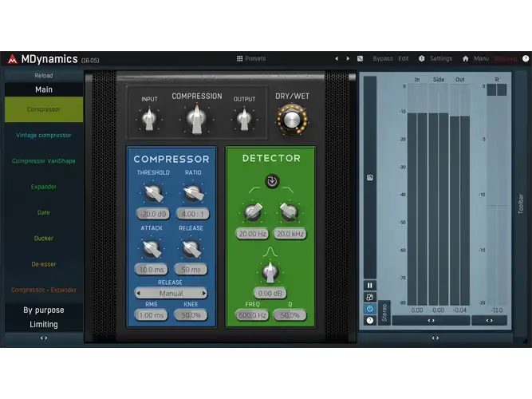Click the Reload button
The image size is (532, 399).
(x=44, y=75)
